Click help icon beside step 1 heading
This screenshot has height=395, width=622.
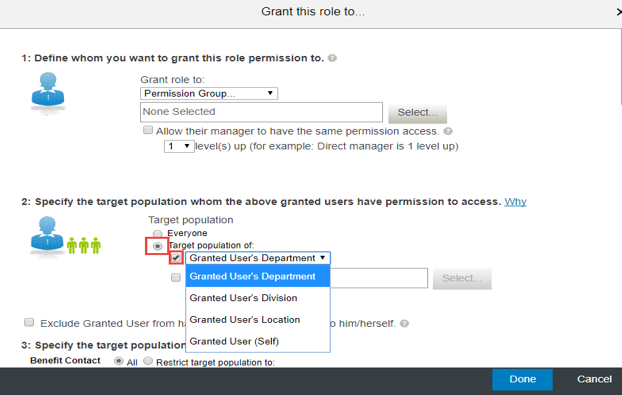point(332,58)
